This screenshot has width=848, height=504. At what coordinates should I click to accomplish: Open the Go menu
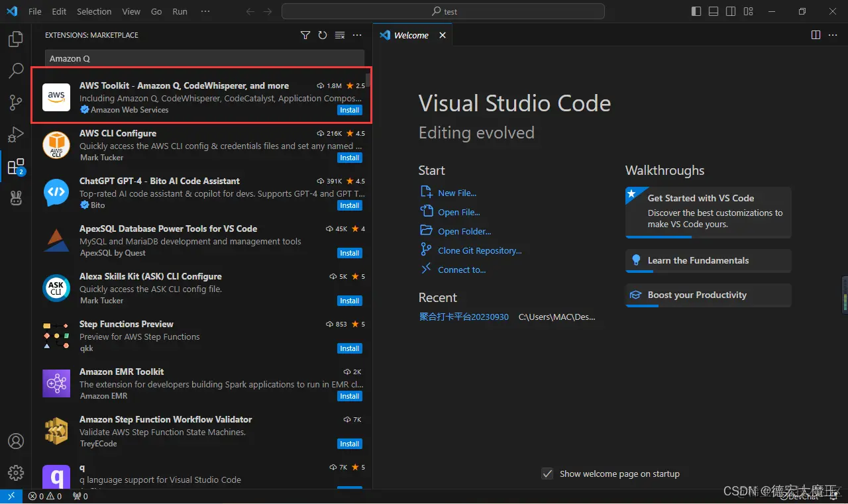point(156,11)
